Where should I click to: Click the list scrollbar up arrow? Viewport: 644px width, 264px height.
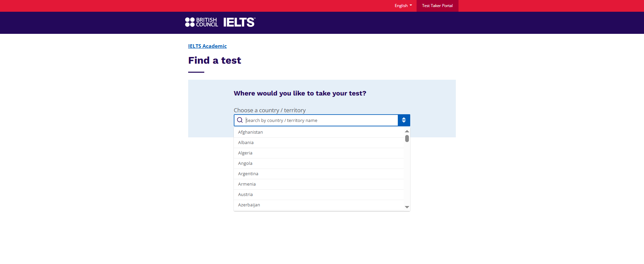point(407,131)
